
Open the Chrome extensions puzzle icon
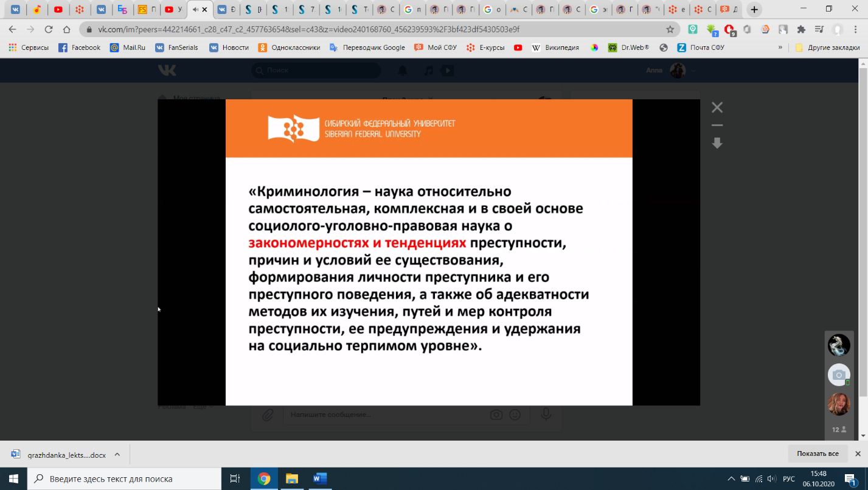[x=801, y=29]
